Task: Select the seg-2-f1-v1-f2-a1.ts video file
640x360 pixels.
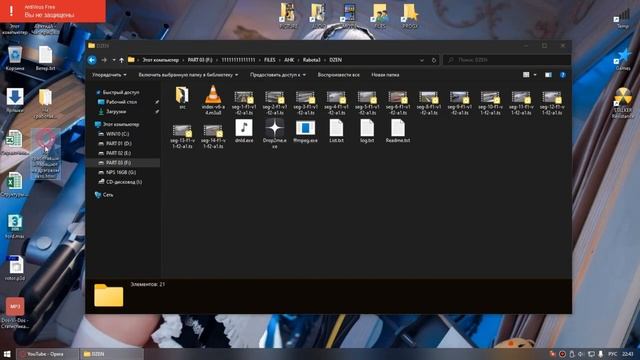Action: [275, 97]
